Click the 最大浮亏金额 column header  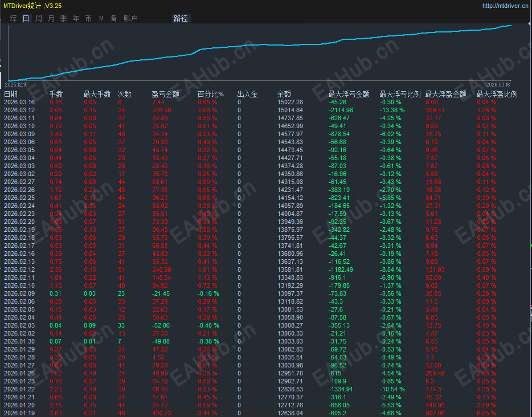coord(349,94)
